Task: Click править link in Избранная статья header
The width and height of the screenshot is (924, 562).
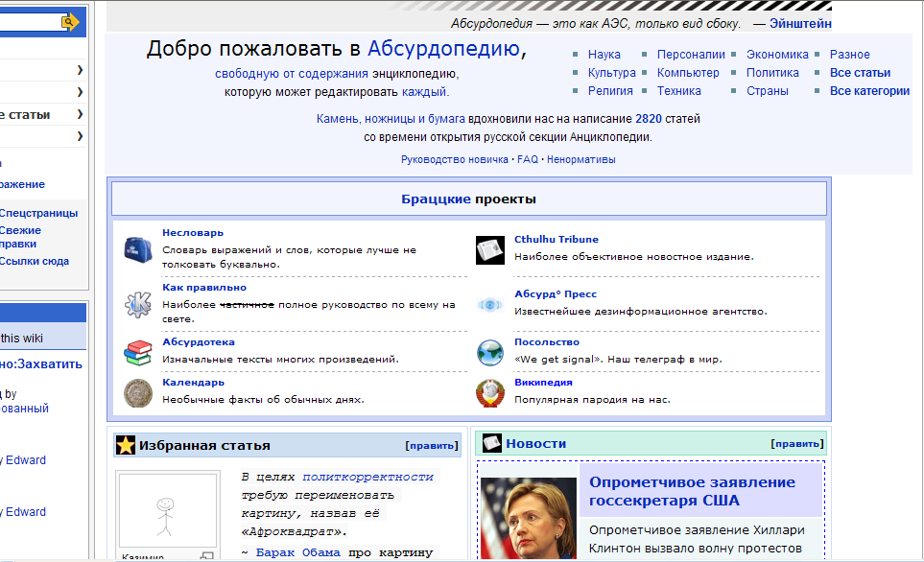Action: pos(431,445)
